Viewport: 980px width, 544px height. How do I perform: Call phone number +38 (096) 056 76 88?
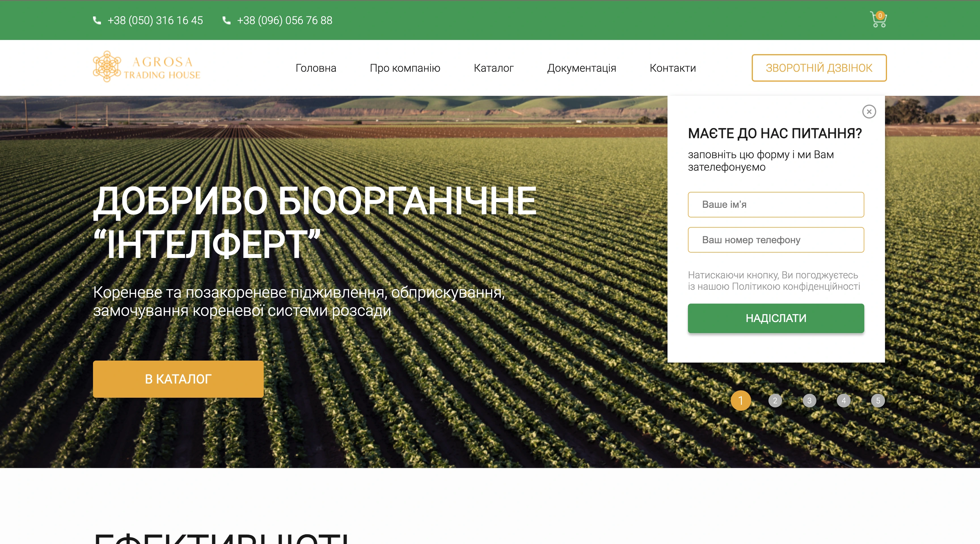pos(285,20)
